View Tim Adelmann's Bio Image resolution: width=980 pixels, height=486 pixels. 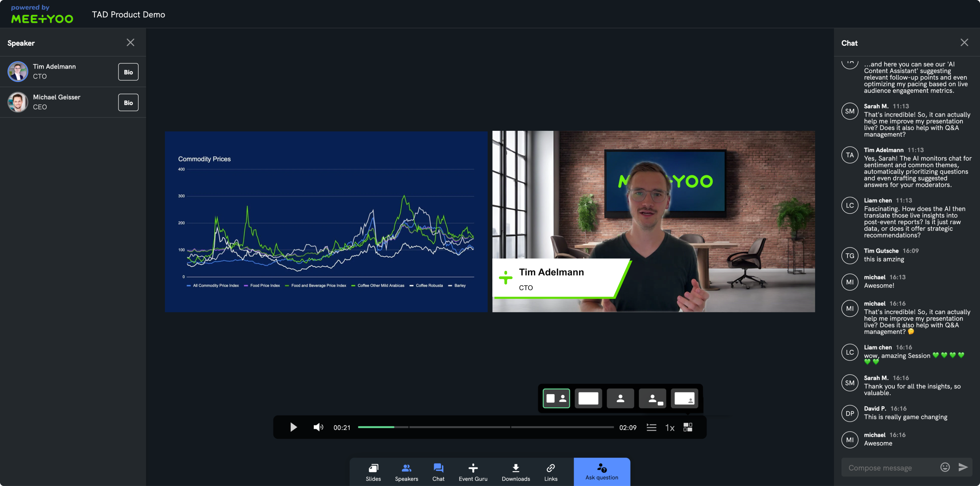(x=128, y=72)
